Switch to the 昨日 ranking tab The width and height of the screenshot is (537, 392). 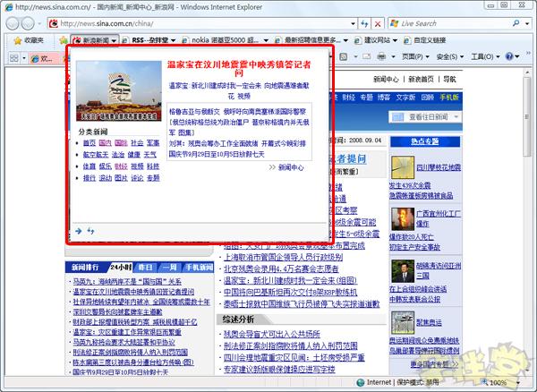tap(145, 267)
